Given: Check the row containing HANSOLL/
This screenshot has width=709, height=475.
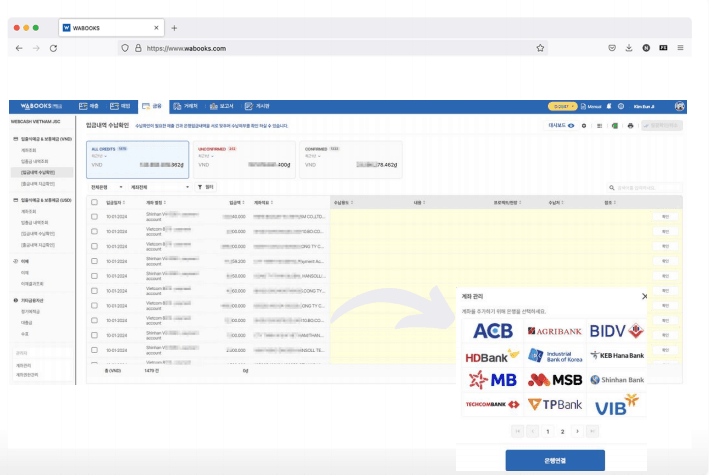Looking at the screenshot, I should [x=94, y=276].
